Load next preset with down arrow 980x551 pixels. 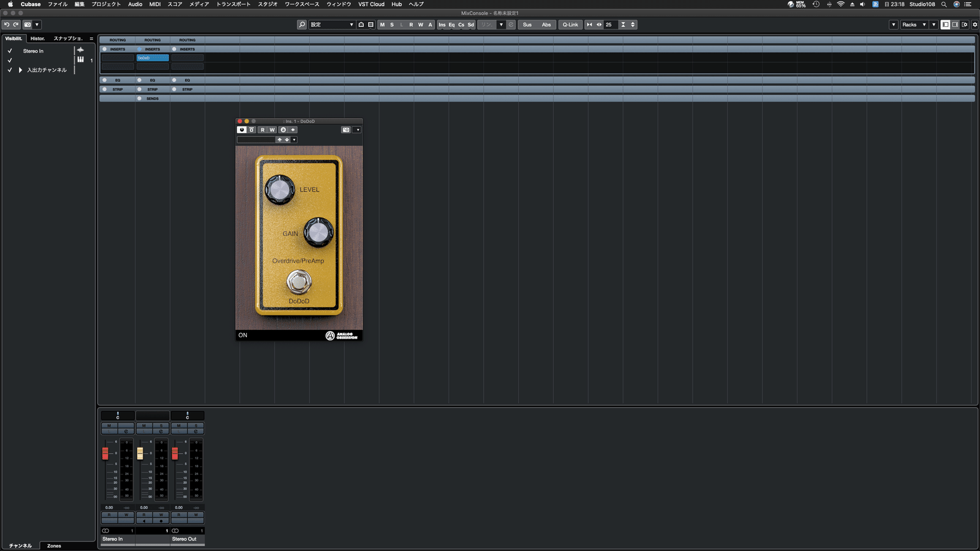(287, 140)
